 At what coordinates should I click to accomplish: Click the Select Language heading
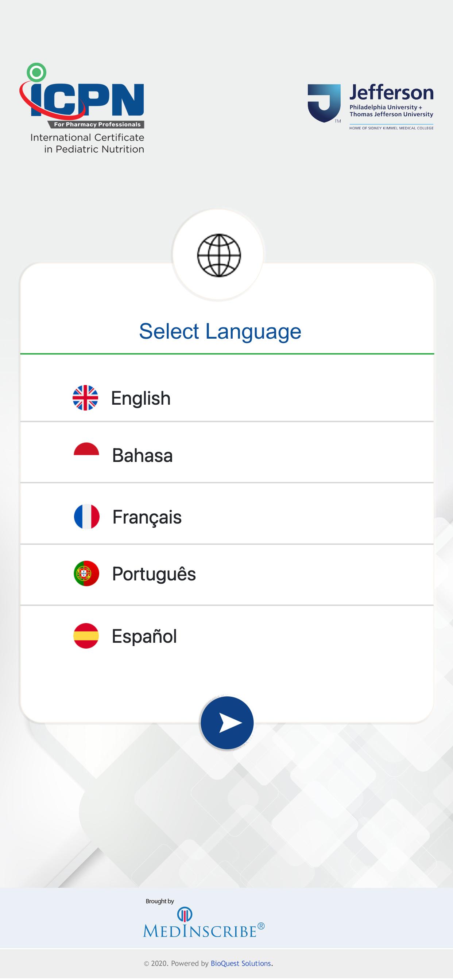click(220, 331)
